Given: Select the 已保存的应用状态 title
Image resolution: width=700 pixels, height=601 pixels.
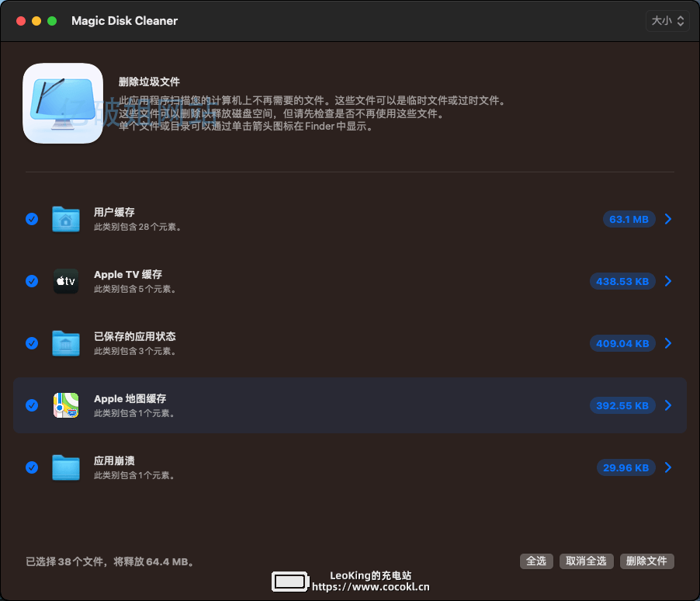Looking at the screenshot, I should coord(135,336).
